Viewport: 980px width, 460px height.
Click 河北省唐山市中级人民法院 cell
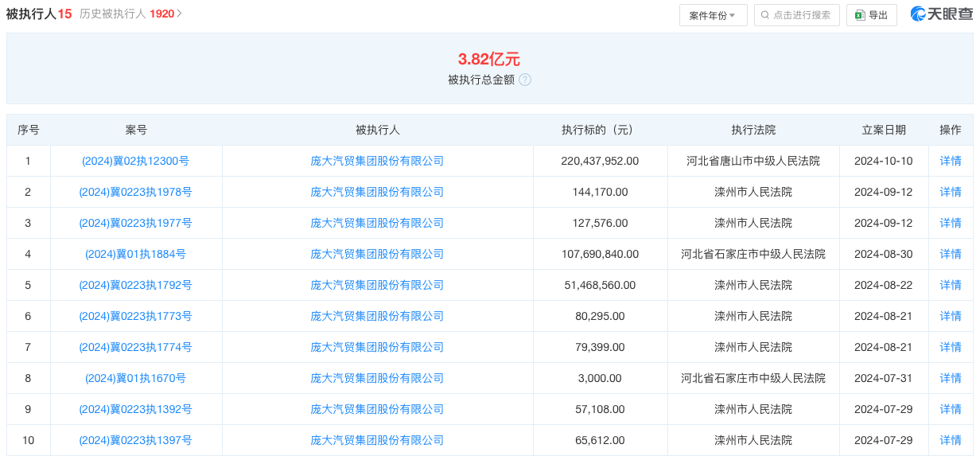tap(753, 161)
